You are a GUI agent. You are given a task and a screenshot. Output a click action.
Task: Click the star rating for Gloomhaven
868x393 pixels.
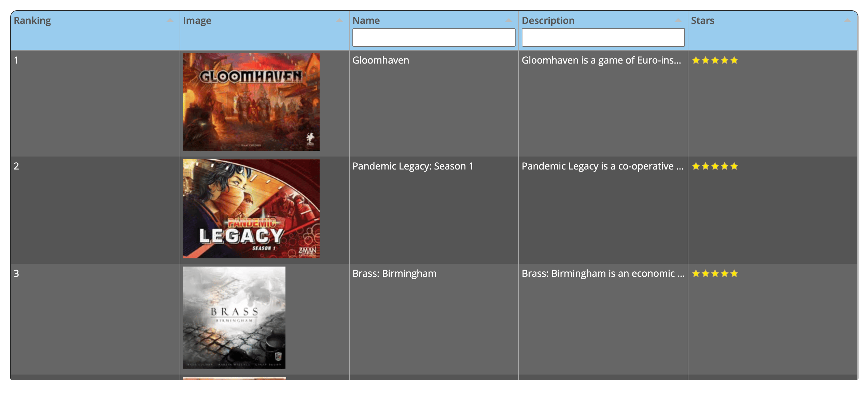point(715,60)
